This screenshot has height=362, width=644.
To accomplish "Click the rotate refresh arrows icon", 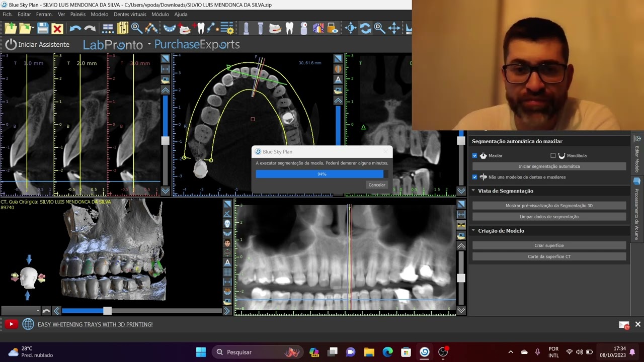I will tap(365, 28).
